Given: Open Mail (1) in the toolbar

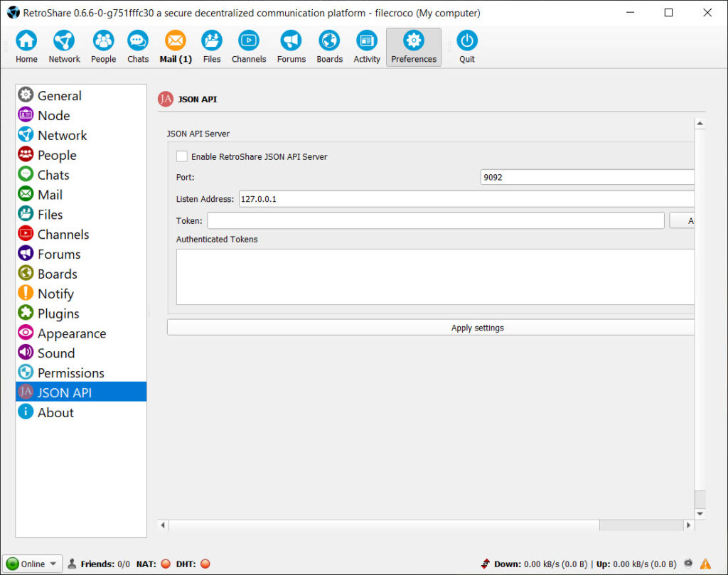Looking at the screenshot, I should (176, 46).
